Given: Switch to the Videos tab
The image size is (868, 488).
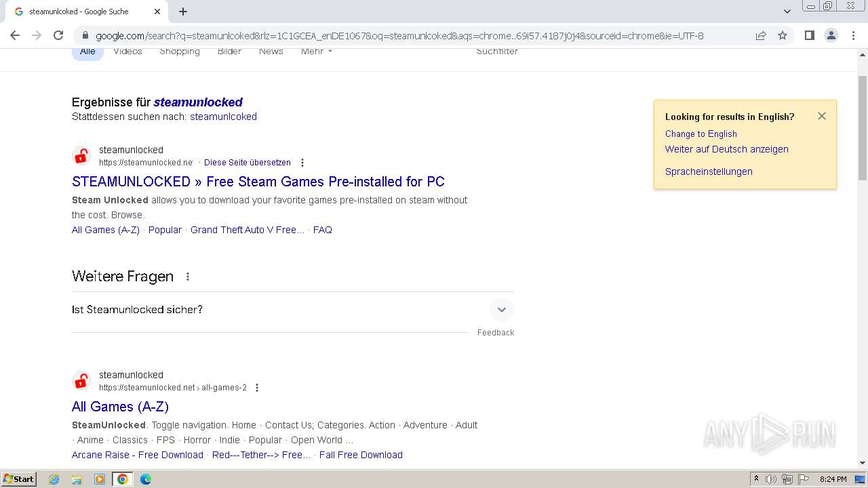Looking at the screenshot, I should tap(127, 52).
